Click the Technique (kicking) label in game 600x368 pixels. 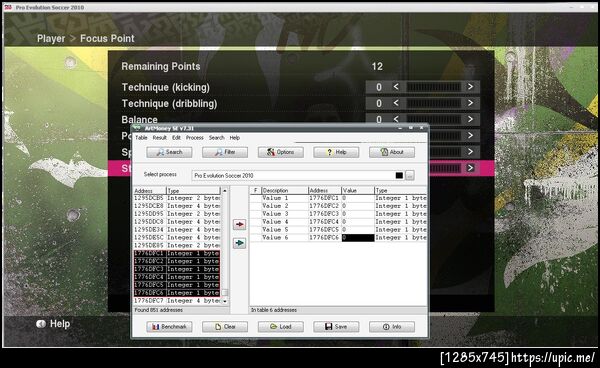(166, 87)
